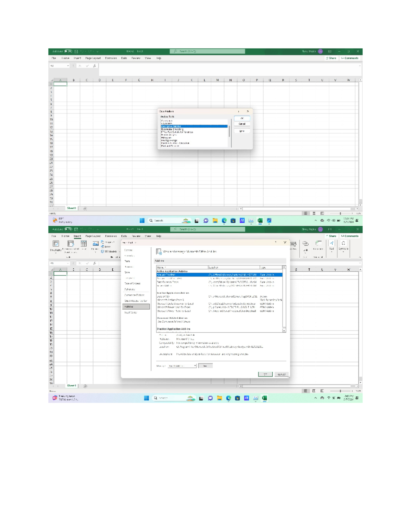Select Trust Center in the Options sidebar
The width and height of the screenshot is (411, 532).
130,312
